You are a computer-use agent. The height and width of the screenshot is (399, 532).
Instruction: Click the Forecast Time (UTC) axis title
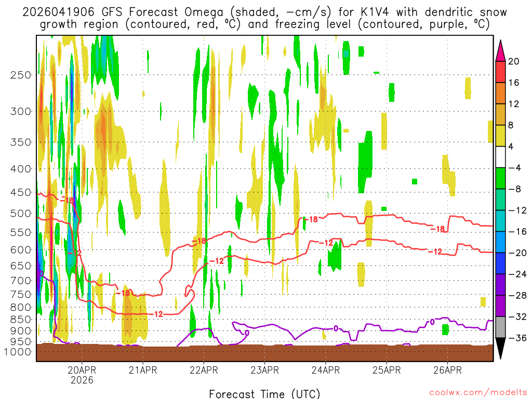[264, 394]
